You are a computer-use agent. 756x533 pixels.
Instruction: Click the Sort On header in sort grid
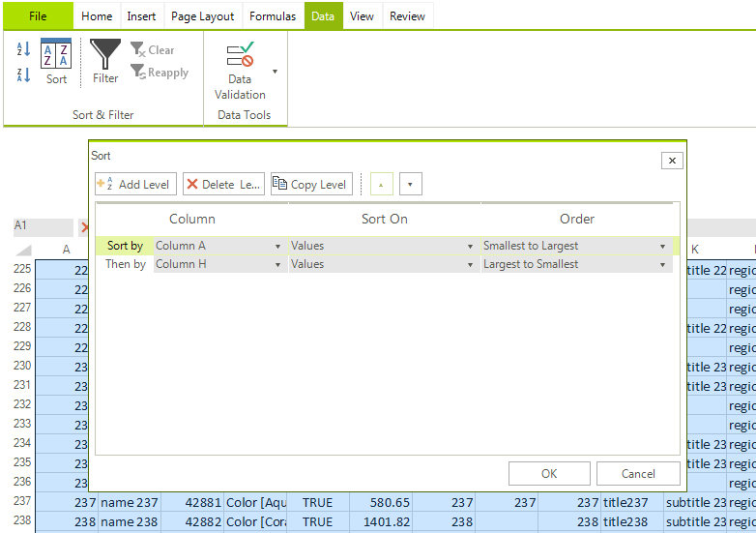pyautogui.click(x=384, y=219)
